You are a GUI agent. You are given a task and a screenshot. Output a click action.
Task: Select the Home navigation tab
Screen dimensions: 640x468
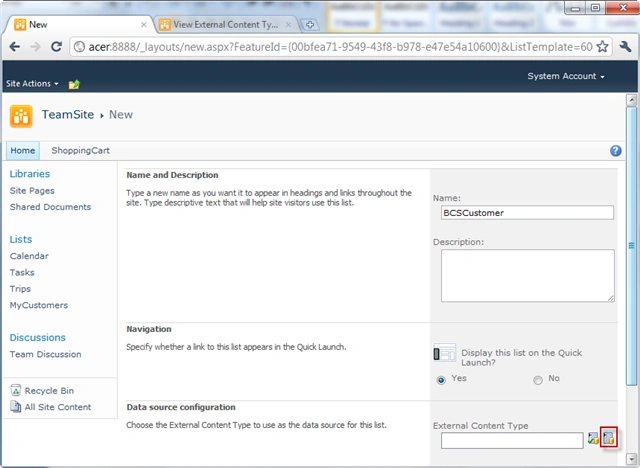(23, 151)
